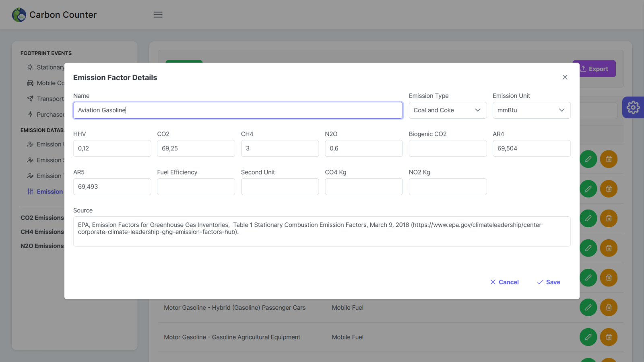Viewport: 644px width, 362px height.
Task: Open the Emission Type dropdown
Action: click(448, 110)
